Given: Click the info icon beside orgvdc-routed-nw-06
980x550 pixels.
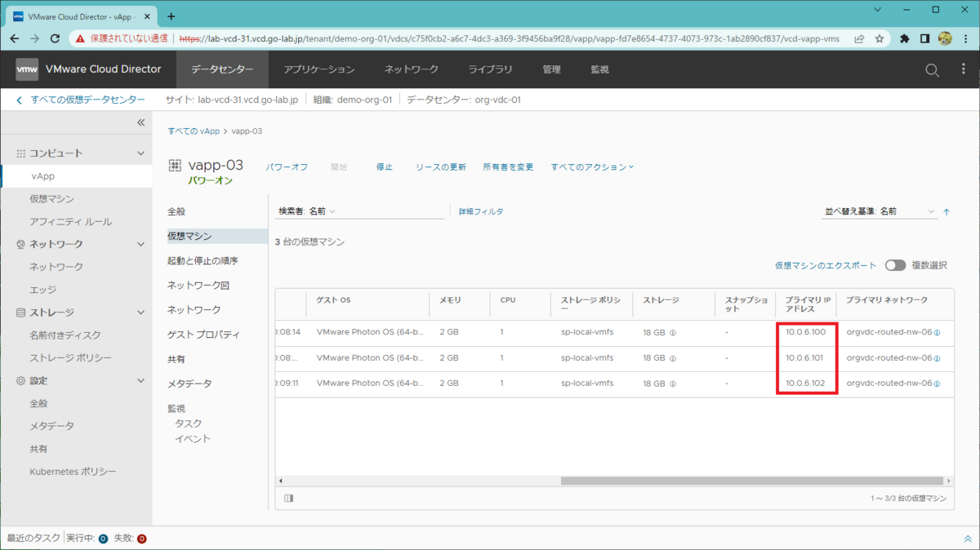Looking at the screenshot, I should (x=938, y=332).
